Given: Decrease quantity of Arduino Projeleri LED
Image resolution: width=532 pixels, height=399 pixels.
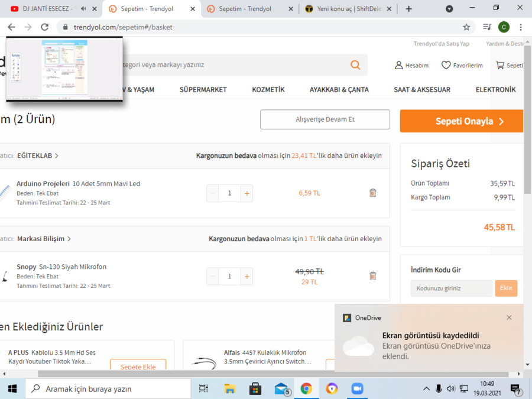Looking at the screenshot, I should (212, 193).
